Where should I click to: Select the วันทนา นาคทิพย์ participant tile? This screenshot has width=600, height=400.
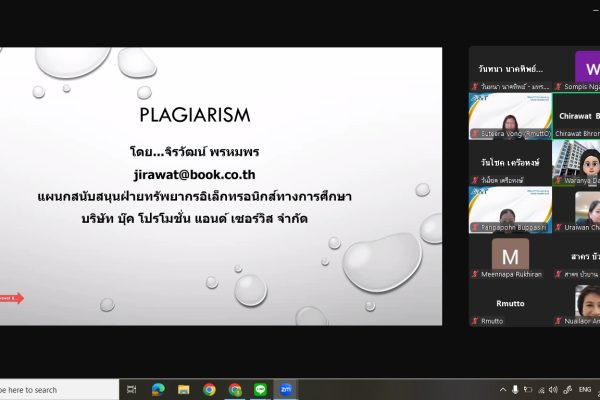pyautogui.click(x=510, y=69)
